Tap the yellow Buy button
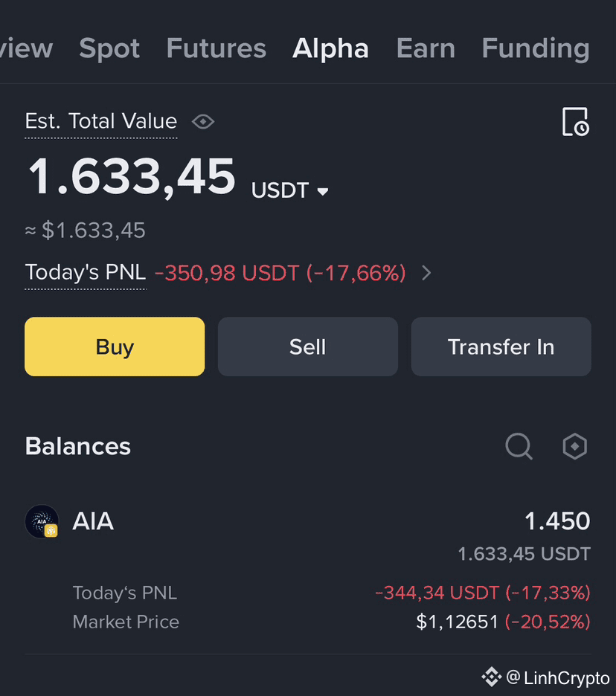The width and height of the screenshot is (616, 696). click(115, 347)
